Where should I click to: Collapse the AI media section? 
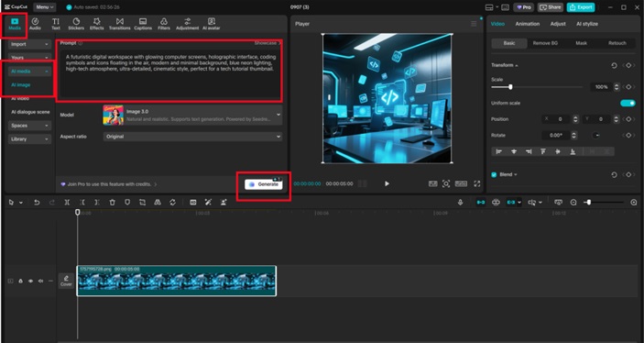pyautogui.click(x=29, y=72)
